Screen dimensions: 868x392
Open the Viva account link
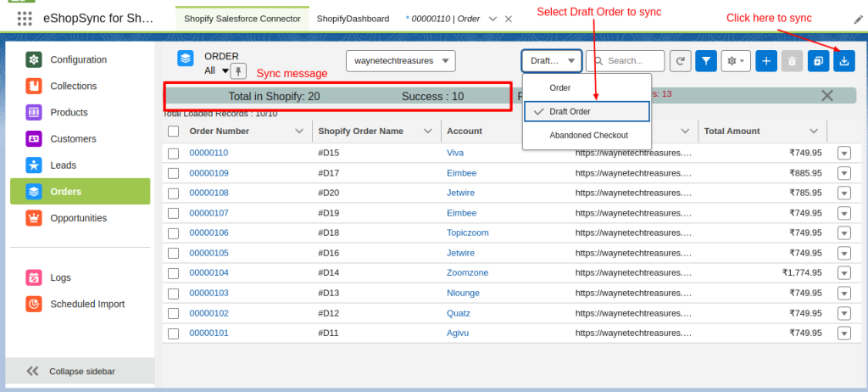tap(455, 153)
